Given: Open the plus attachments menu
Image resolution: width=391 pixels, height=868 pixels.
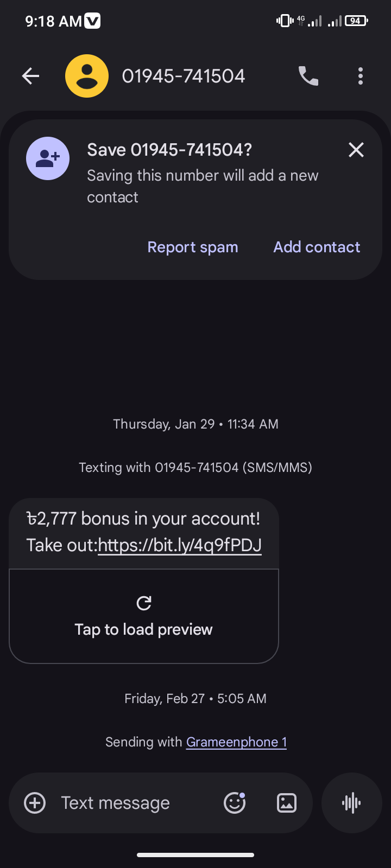Looking at the screenshot, I should [x=35, y=803].
